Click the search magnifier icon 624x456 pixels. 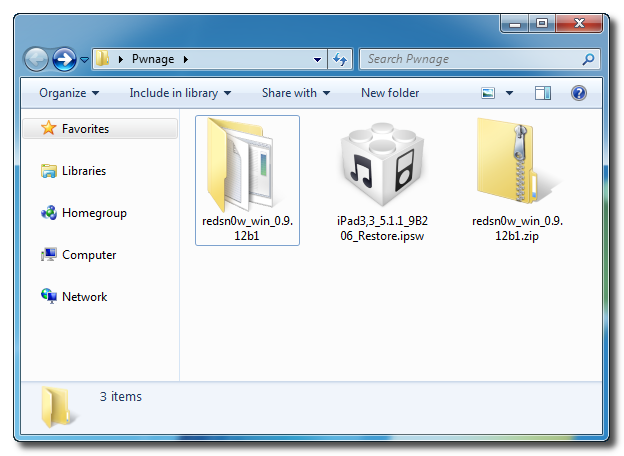[588, 59]
